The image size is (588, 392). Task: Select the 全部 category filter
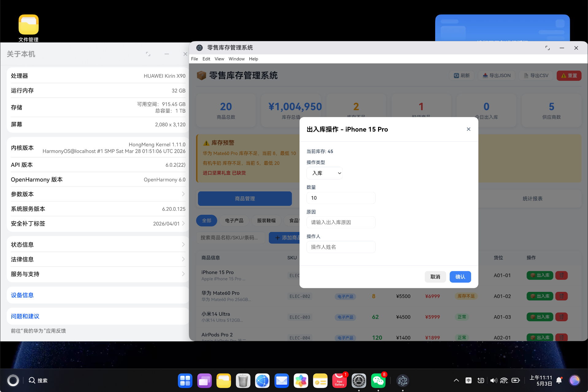tap(206, 221)
